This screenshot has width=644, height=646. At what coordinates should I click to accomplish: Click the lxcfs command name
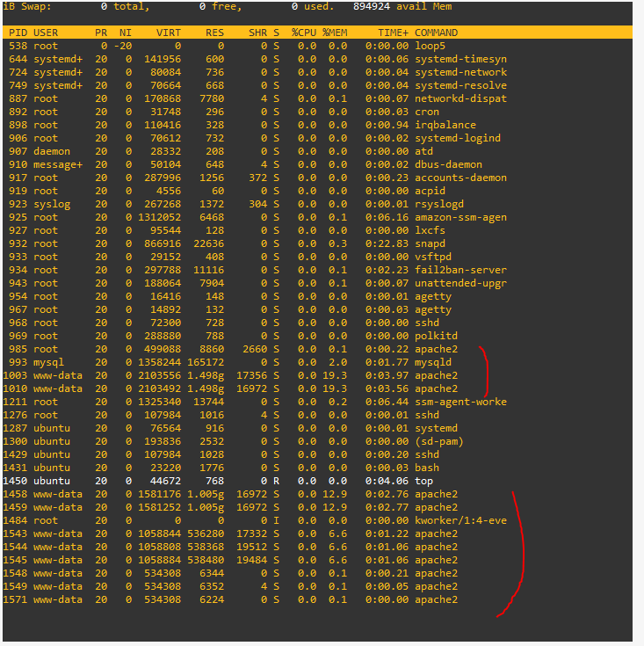click(430, 230)
